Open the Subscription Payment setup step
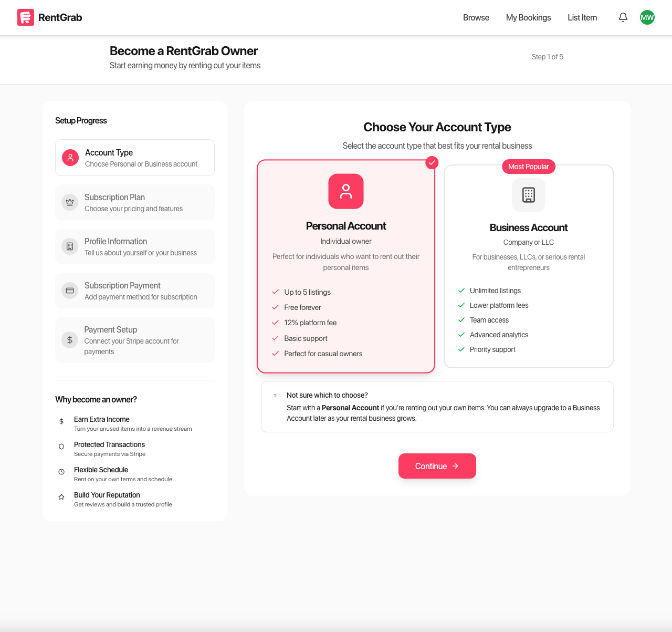The height and width of the screenshot is (632, 672). (x=135, y=291)
